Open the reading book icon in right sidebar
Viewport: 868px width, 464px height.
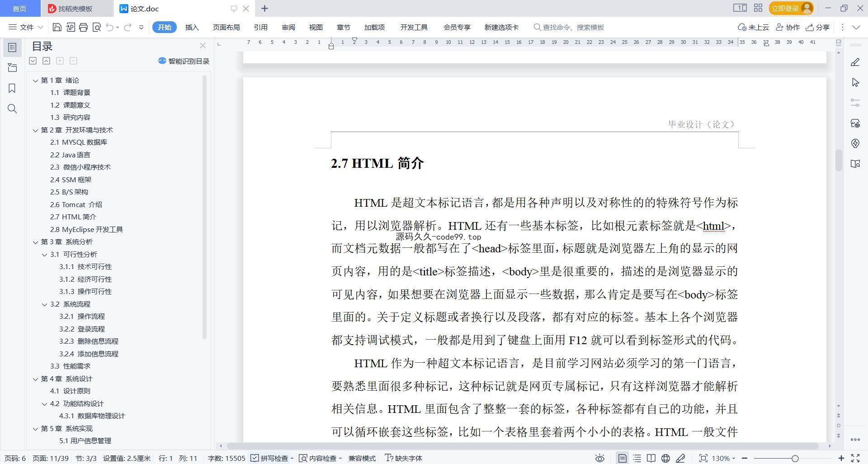[855, 164]
